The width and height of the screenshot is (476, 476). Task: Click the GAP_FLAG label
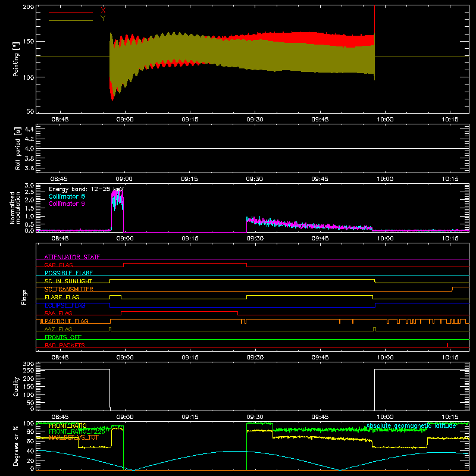58,265
